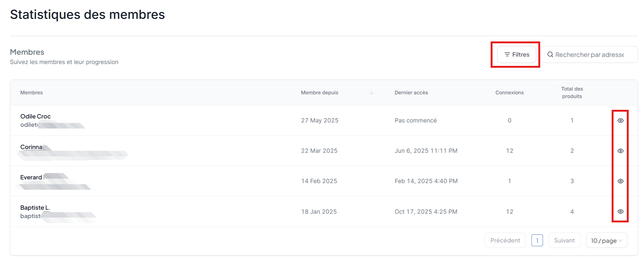The width and height of the screenshot is (644, 266).
Task: Sort by Membre depuis column header
Action: (319, 93)
